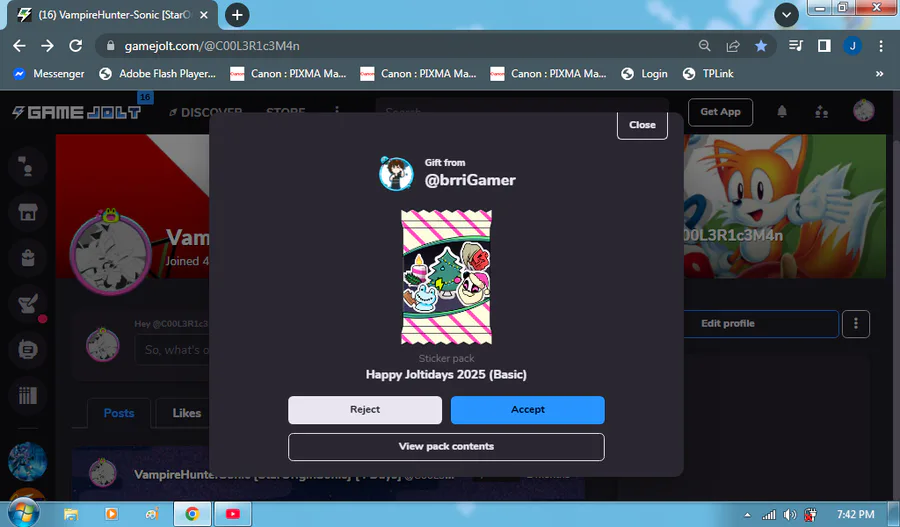This screenshot has height=527, width=900.
Task: Click the 7:42 PM clock
Action: [x=855, y=514]
